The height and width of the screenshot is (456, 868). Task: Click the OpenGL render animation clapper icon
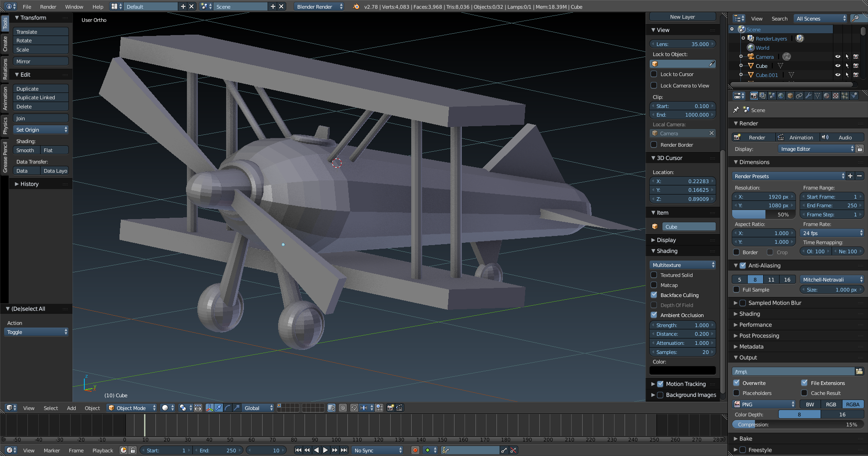(399, 408)
